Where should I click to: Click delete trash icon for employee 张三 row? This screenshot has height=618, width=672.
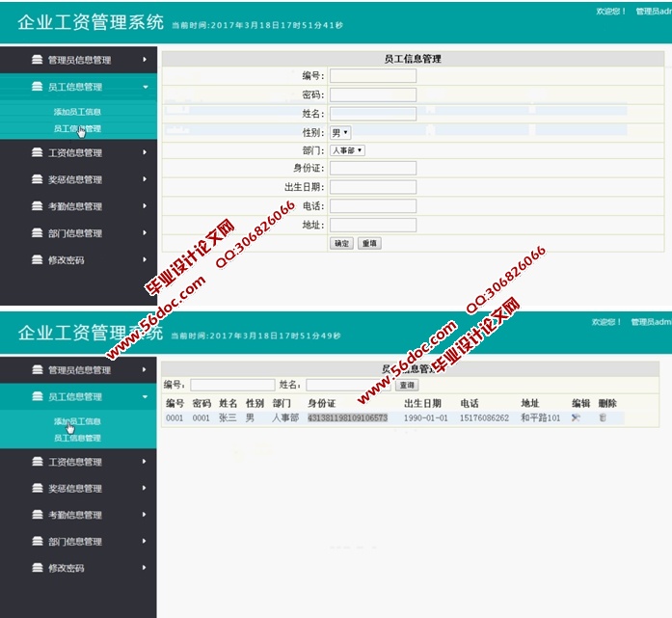[603, 417]
